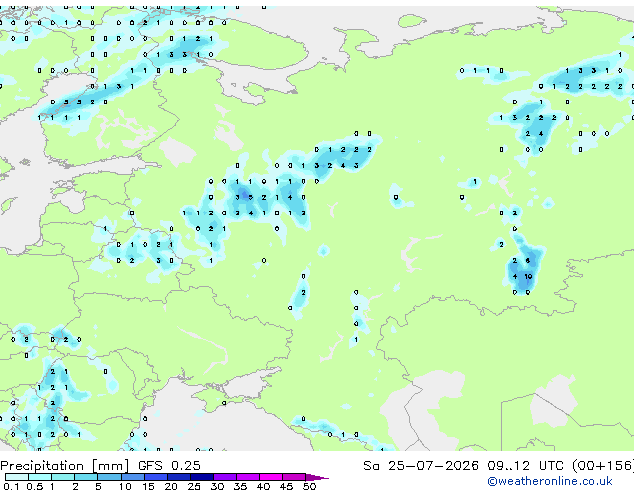Open the weatheronline.co.uk copyright link

tap(550, 481)
